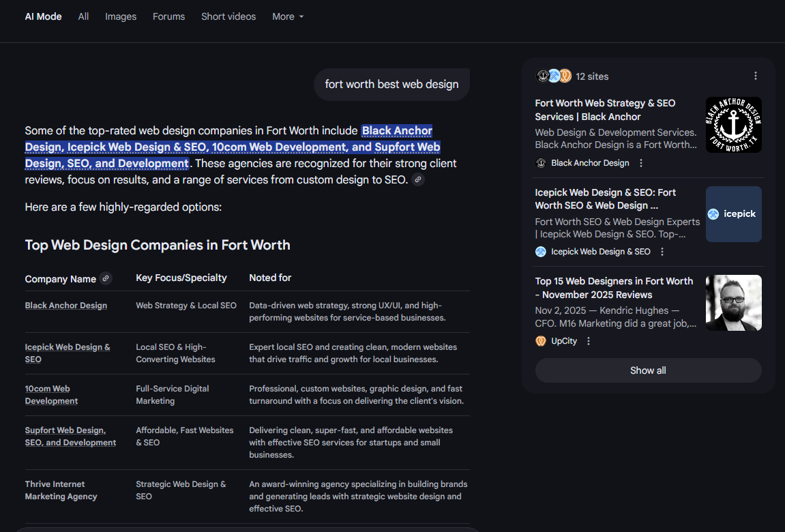Image resolution: width=785 pixels, height=532 pixels.
Task: Click the link icon beside Company Name header
Action: tap(106, 278)
